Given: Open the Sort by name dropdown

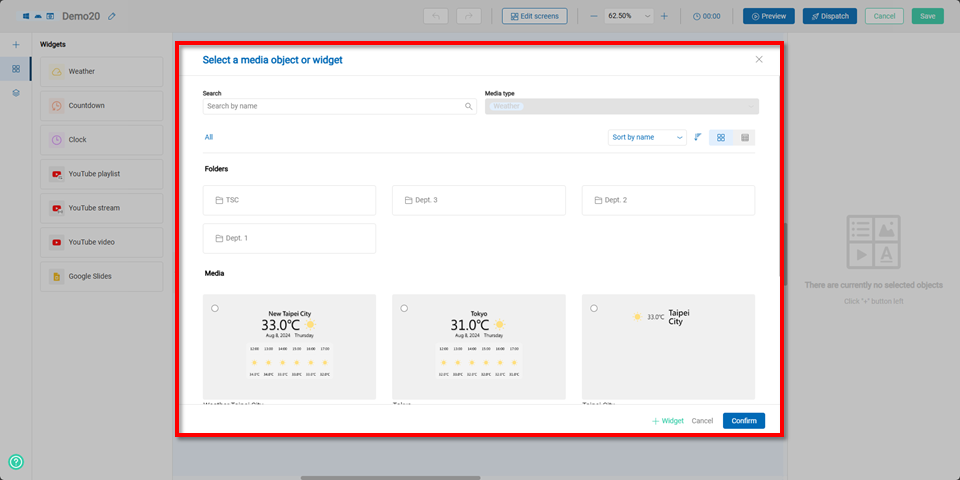Looking at the screenshot, I should click(647, 137).
